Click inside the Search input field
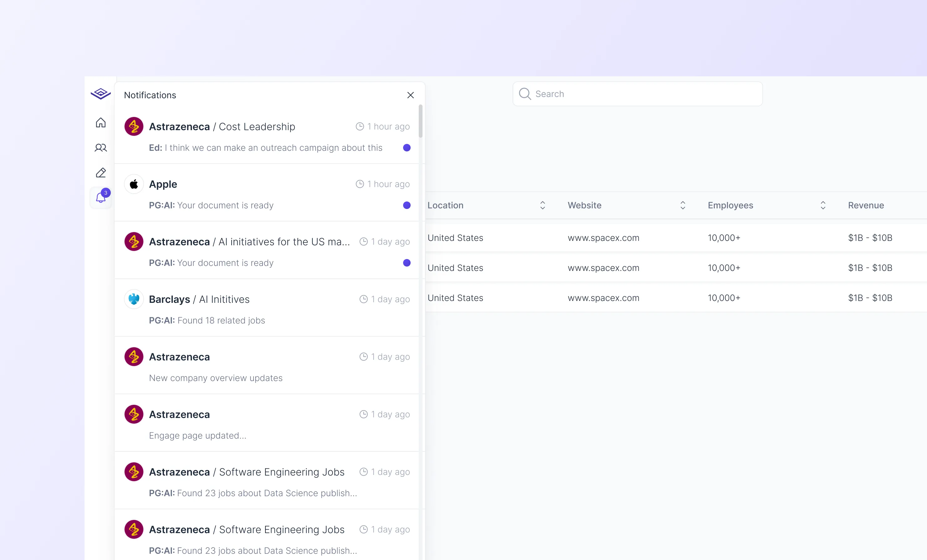The width and height of the screenshot is (927, 560). 637,94
